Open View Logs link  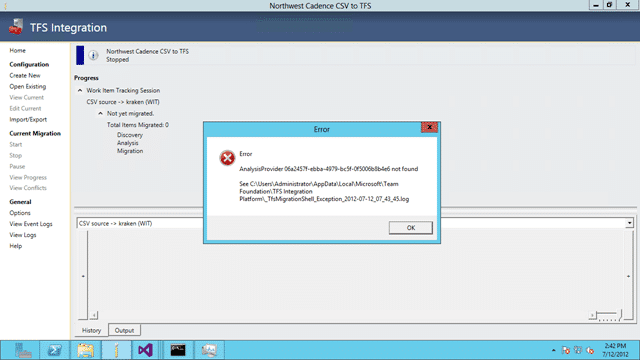pyautogui.click(x=23, y=235)
